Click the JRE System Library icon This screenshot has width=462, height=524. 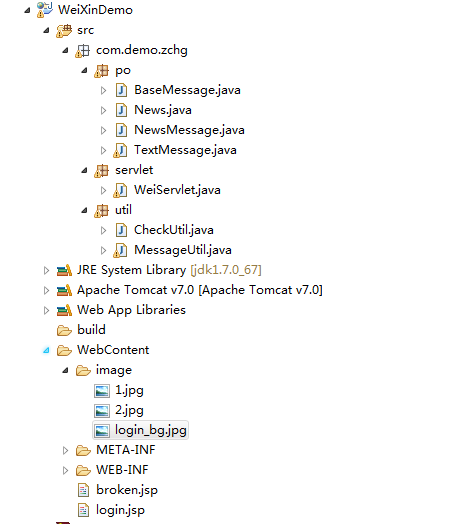pos(64,270)
